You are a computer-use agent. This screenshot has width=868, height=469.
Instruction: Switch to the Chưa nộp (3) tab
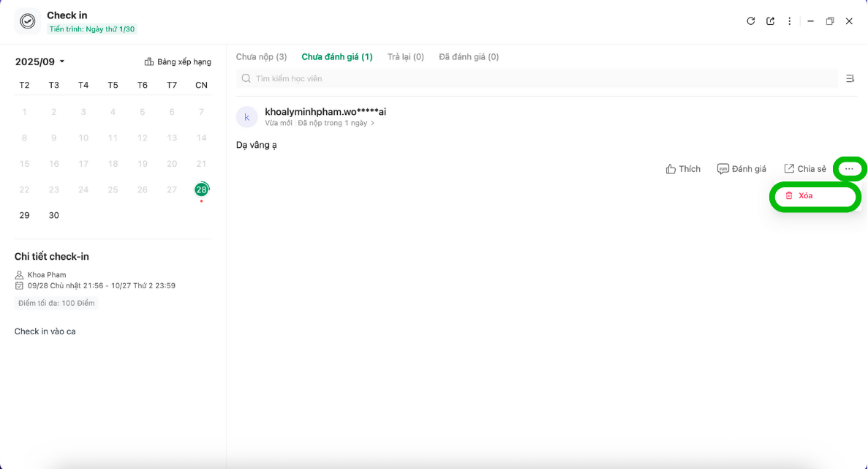(x=261, y=57)
